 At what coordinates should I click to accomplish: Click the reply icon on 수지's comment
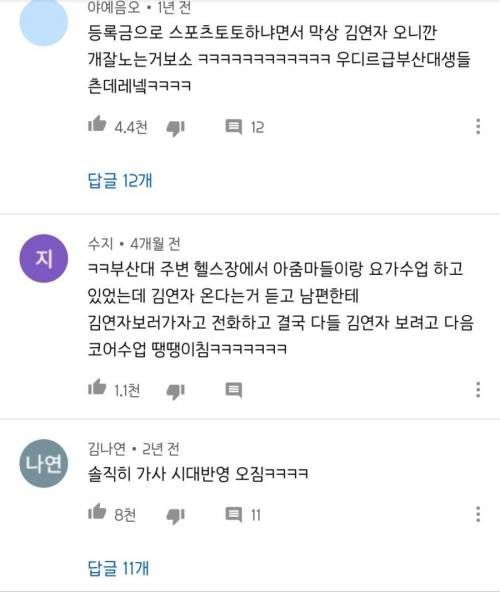(234, 390)
